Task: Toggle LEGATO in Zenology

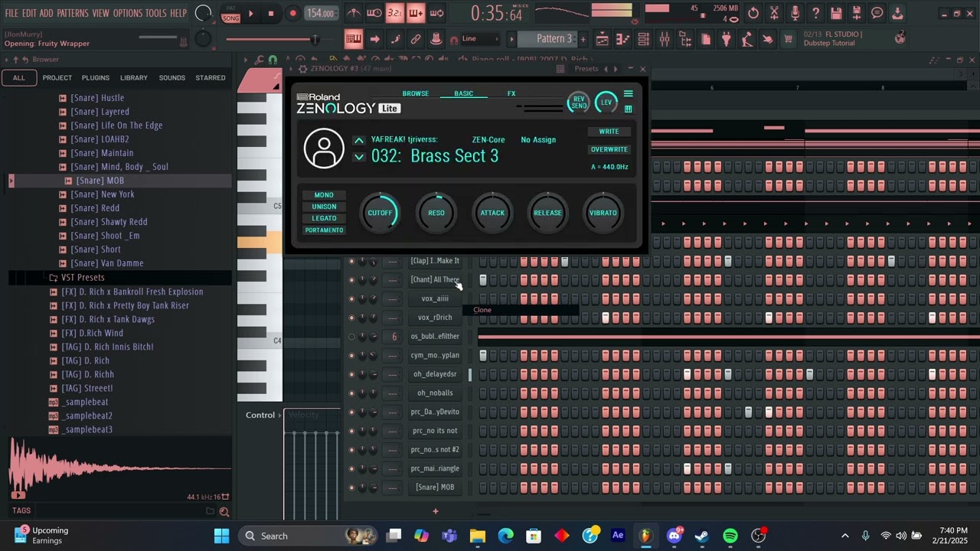Action: 324,218
